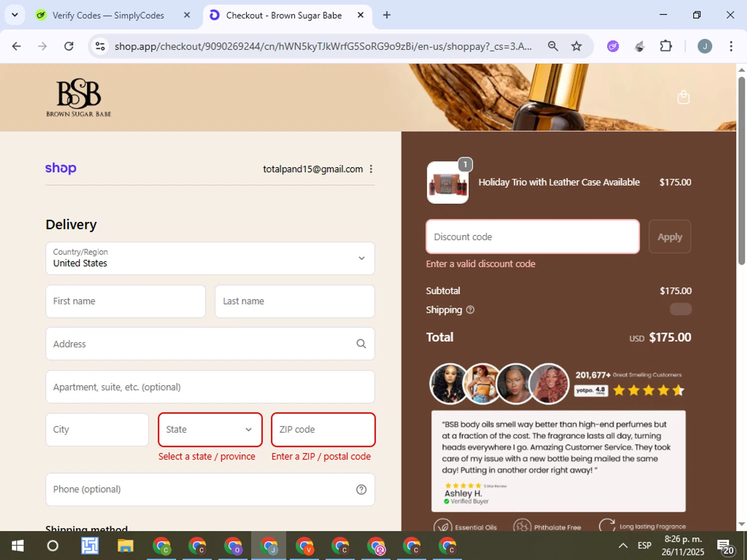
Task: Click the "Enter a valid discount code" message
Action: [x=481, y=264]
